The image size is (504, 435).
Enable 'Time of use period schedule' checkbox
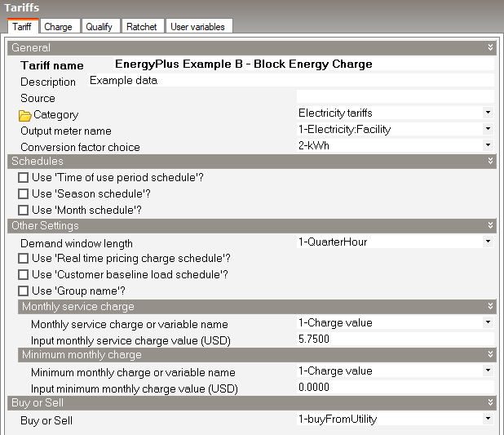click(x=23, y=178)
